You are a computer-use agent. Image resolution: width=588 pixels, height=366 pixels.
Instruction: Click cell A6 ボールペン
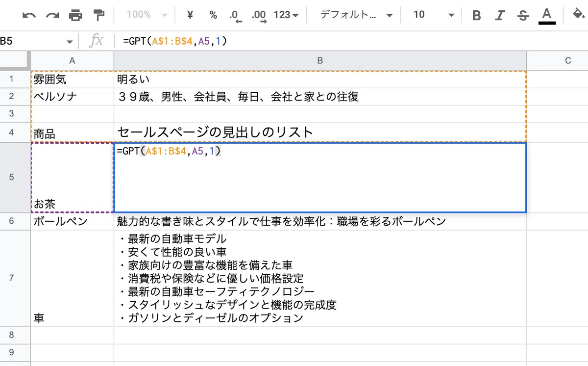[72, 221]
